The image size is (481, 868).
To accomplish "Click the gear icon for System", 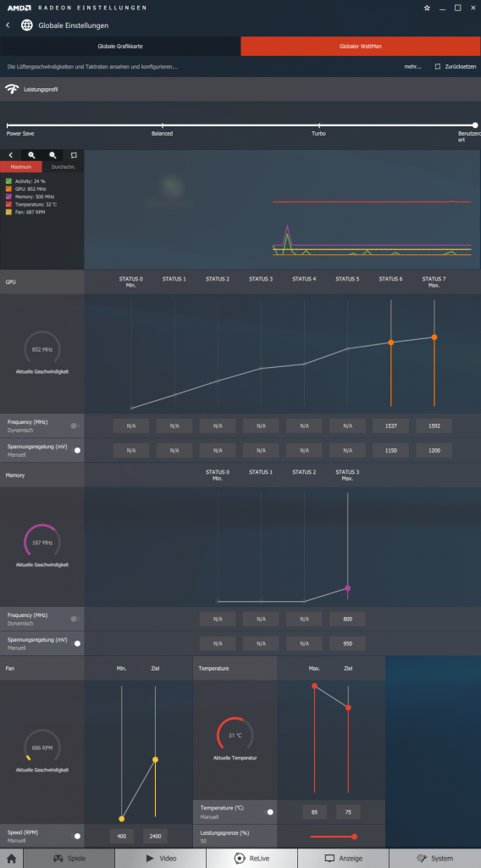I will pos(422,859).
